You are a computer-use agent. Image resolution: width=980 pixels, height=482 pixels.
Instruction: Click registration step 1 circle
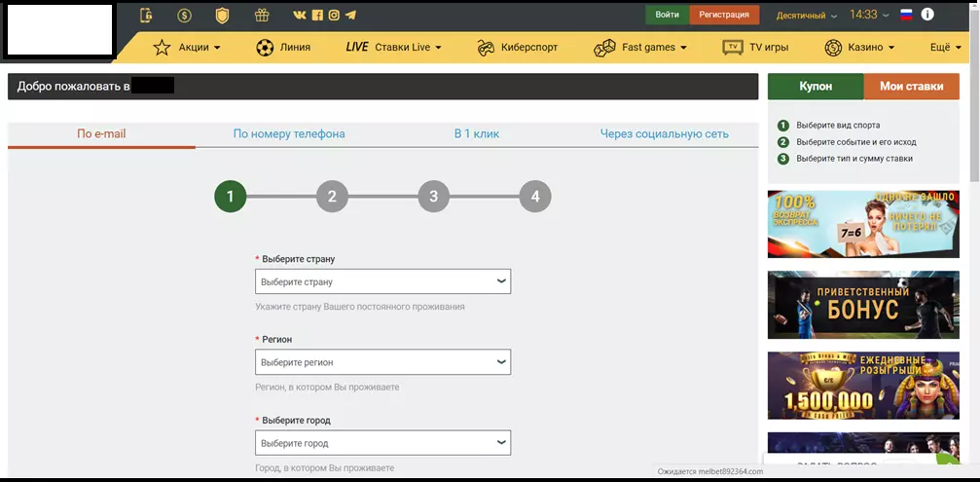tap(230, 197)
